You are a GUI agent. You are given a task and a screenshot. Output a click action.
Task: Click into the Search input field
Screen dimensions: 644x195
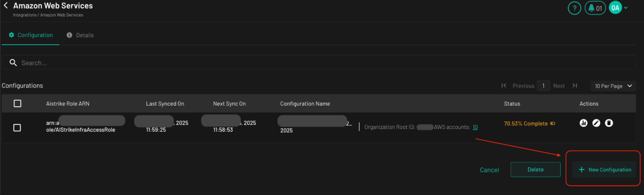coord(319,62)
